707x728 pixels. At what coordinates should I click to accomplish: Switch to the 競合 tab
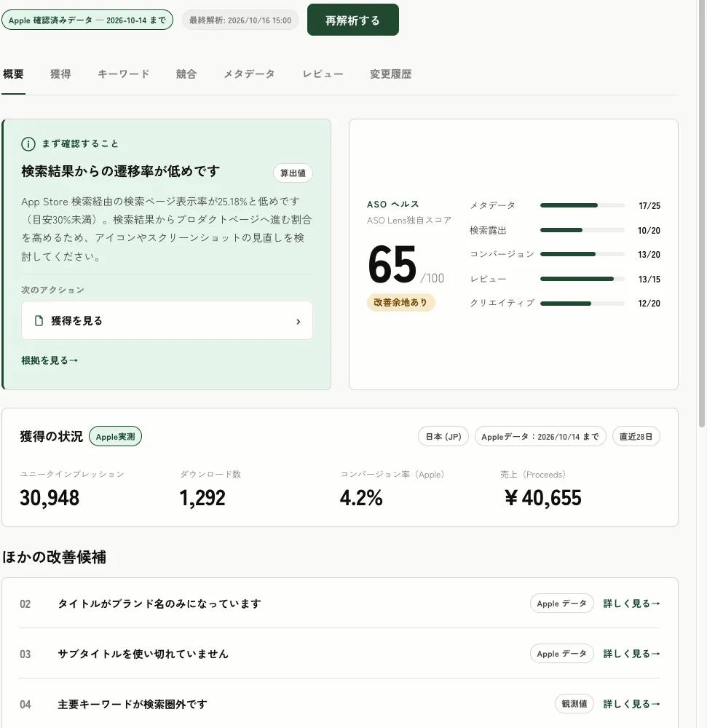click(186, 74)
